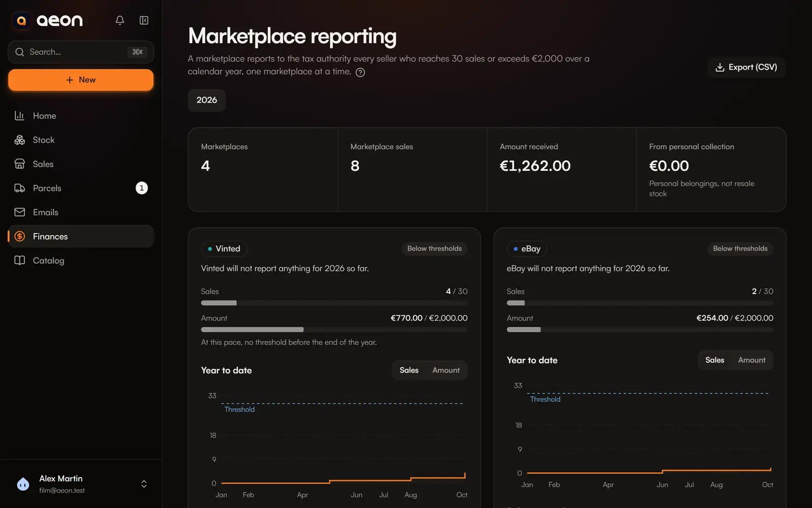The height and width of the screenshot is (508, 812).
Task: Open the notifications bell
Action: (x=120, y=20)
